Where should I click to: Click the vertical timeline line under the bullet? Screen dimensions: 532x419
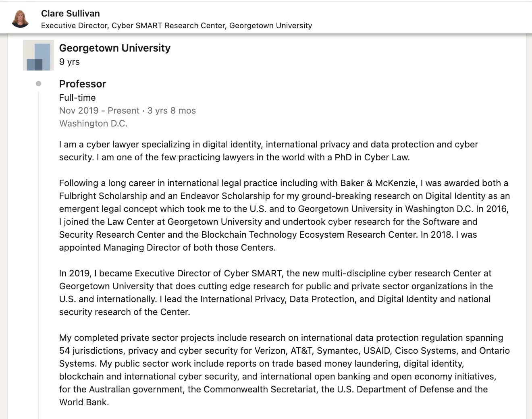(x=39, y=254)
